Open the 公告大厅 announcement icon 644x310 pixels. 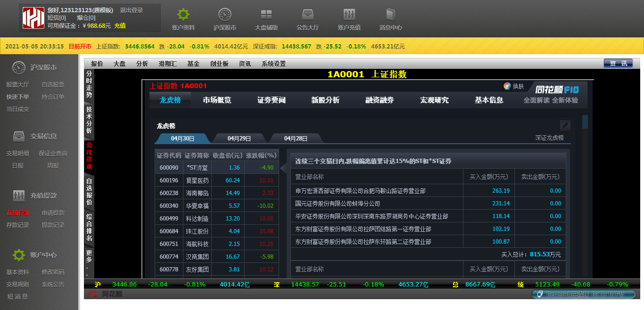click(307, 14)
